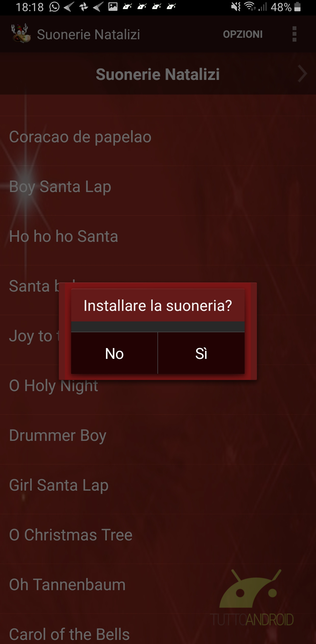Tap the Wi-Fi signal status icon
316x644 pixels.
coord(250,7)
